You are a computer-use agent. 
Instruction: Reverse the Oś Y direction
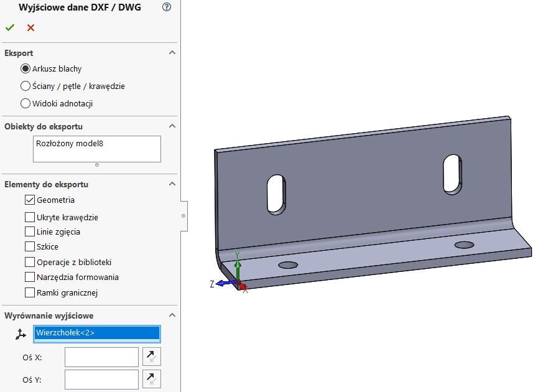[x=151, y=380]
